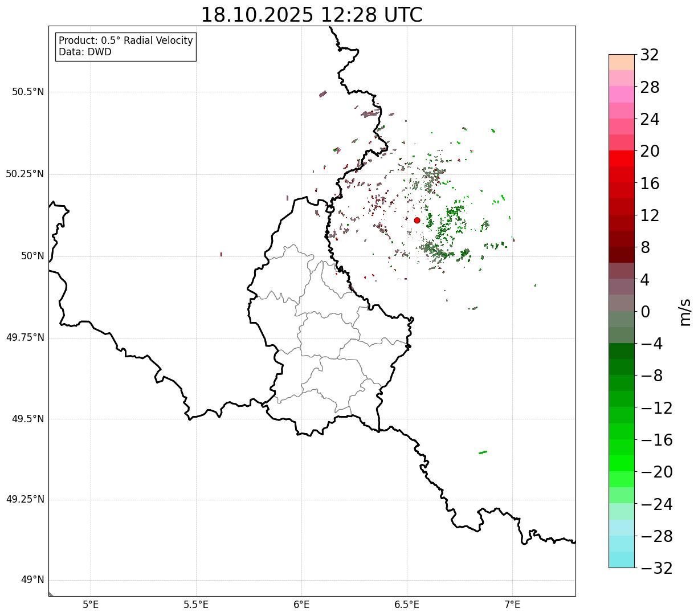Click the colorbar tick label 24
Viewport: 698px width, 616px height.
(650, 120)
